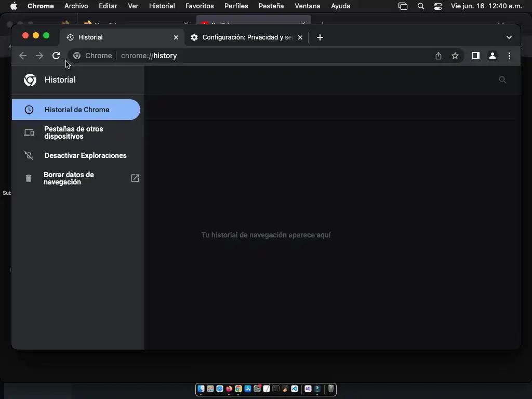532x399 pixels.
Task: Open Firefox from the Dock
Action: coord(229,389)
